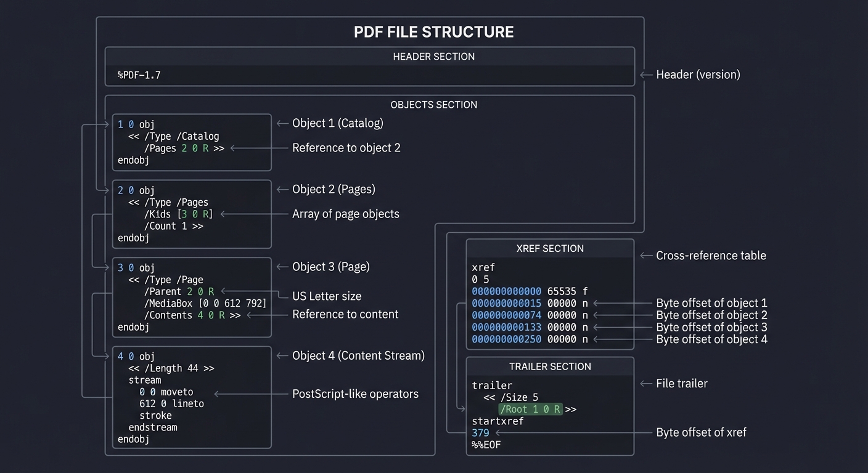Select the PostScript-like operators label
Screen dimensions: 868x473
(356, 394)
